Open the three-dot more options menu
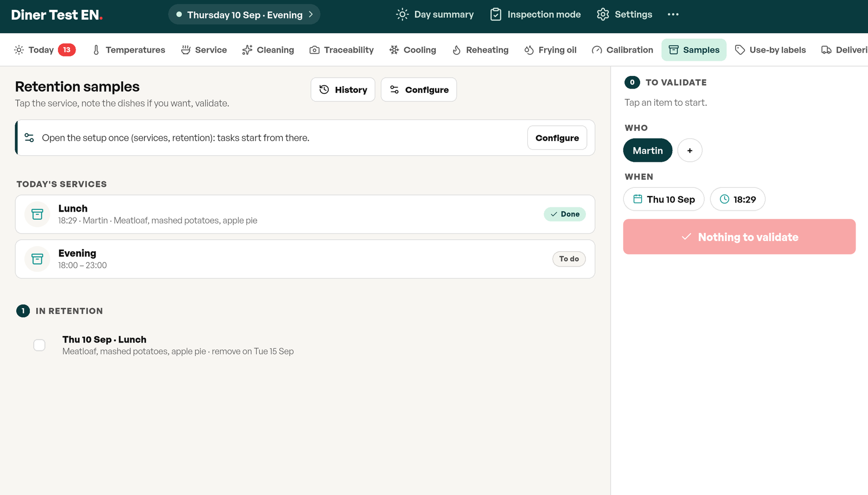The height and width of the screenshot is (495, 868). click(x=673, y=15)
